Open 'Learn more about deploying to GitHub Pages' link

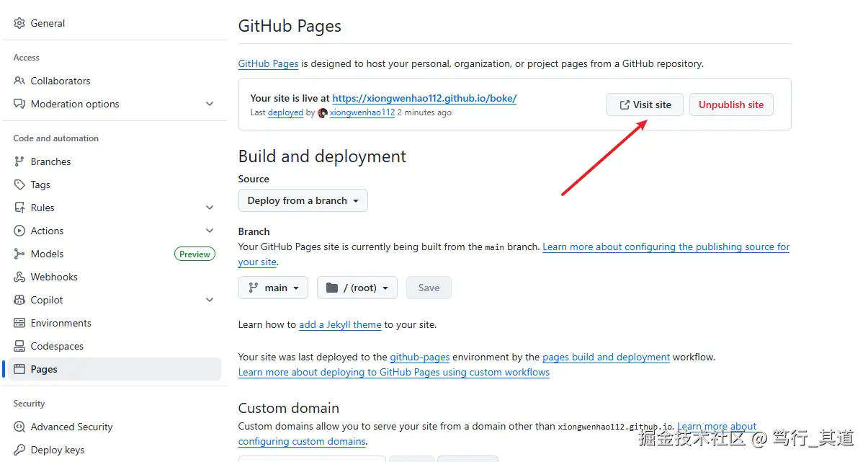[x=394, y=372]
